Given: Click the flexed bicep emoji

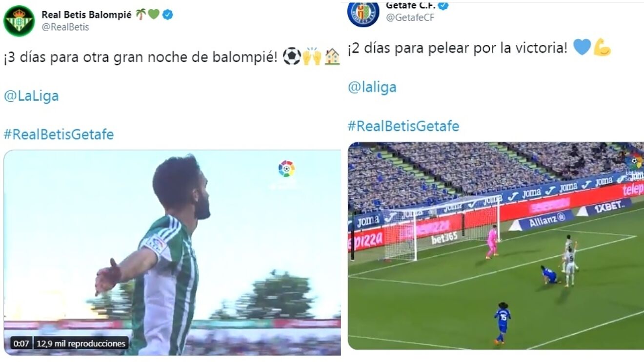Looking at the screenshot, I should pos(602,48).
